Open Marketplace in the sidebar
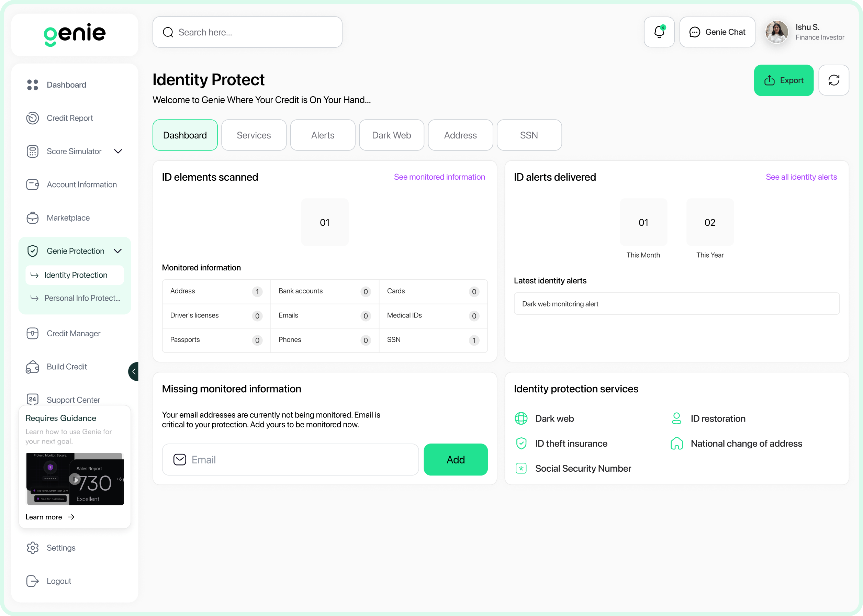The width and height of the screenshot is (863, 616). [68, 218]
